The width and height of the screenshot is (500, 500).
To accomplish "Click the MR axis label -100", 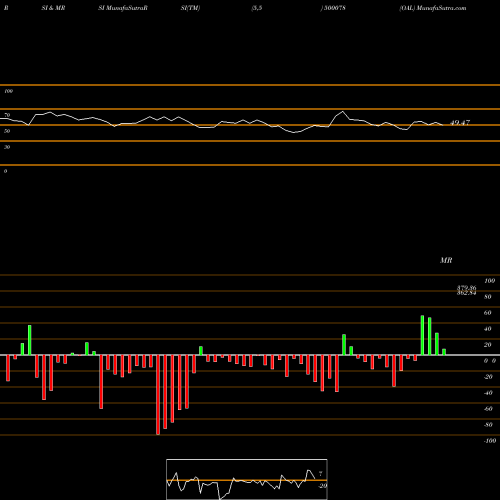I will pos(490,441).
